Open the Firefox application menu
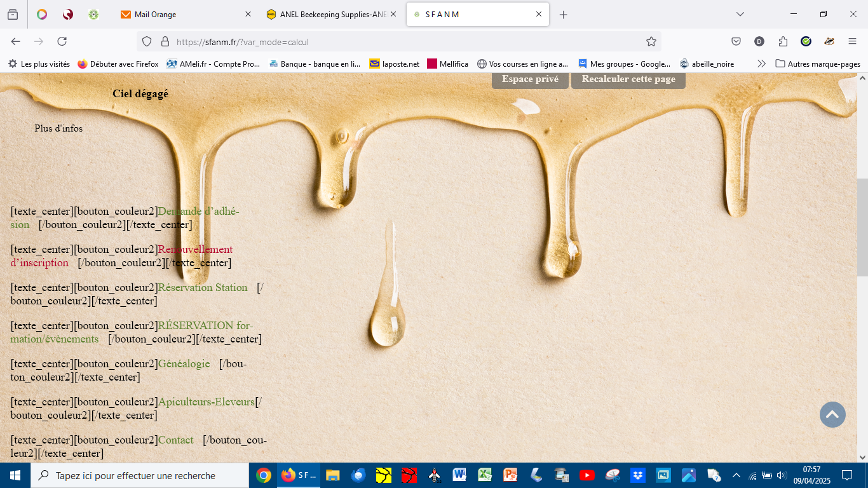Viewport: 868px width, 488px height. 853,41
